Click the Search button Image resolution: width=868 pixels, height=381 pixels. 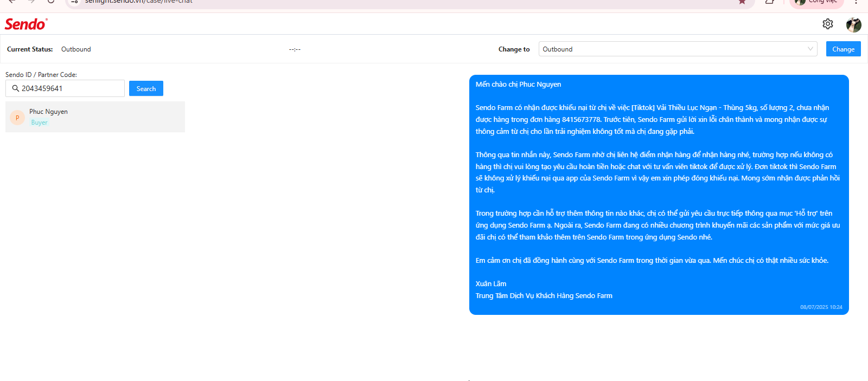click(x=146, y=88)
